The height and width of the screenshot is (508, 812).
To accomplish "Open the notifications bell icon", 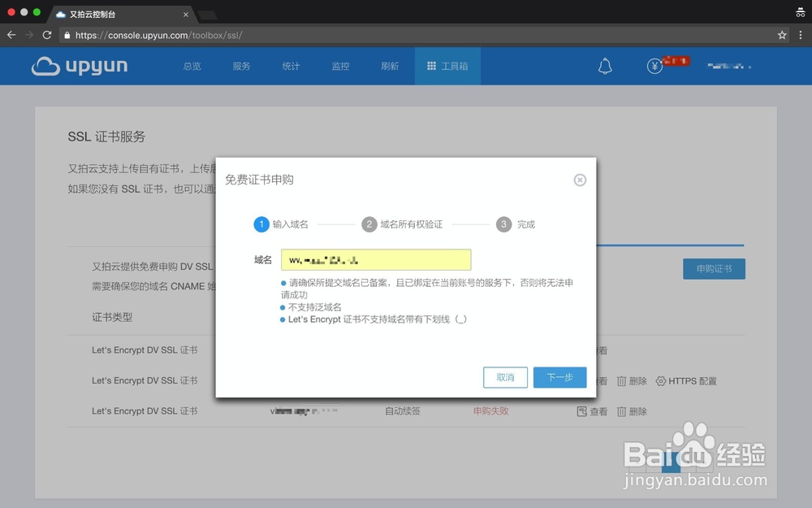I will click(605, 65).
